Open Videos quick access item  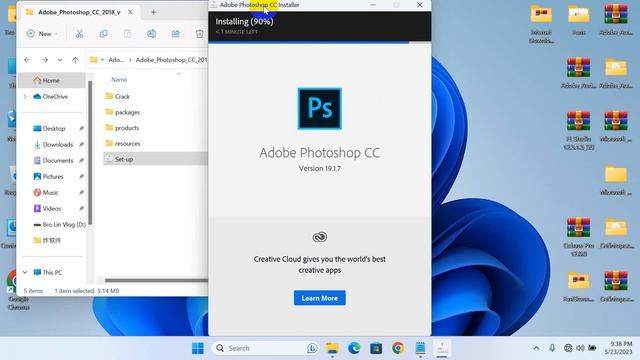click(x=52, y=209)
